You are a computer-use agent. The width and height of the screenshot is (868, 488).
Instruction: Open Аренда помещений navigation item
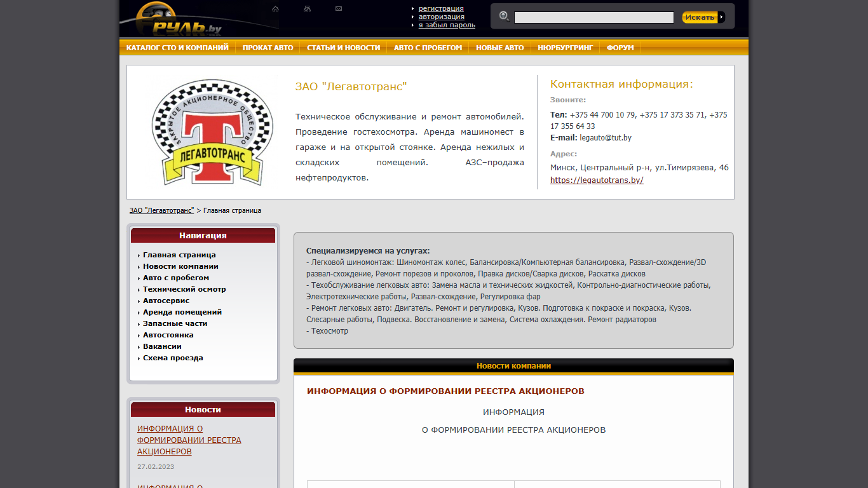pyautogui.click(x=182, y=312)
